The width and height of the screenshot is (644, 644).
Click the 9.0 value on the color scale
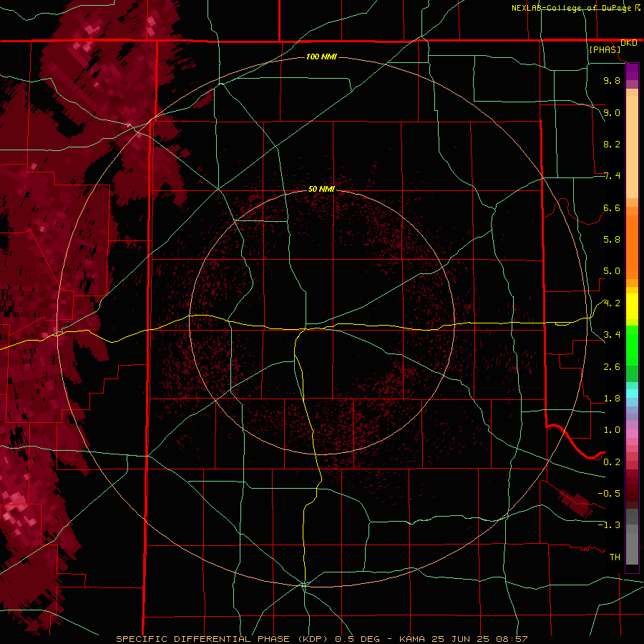pos(612,112)
